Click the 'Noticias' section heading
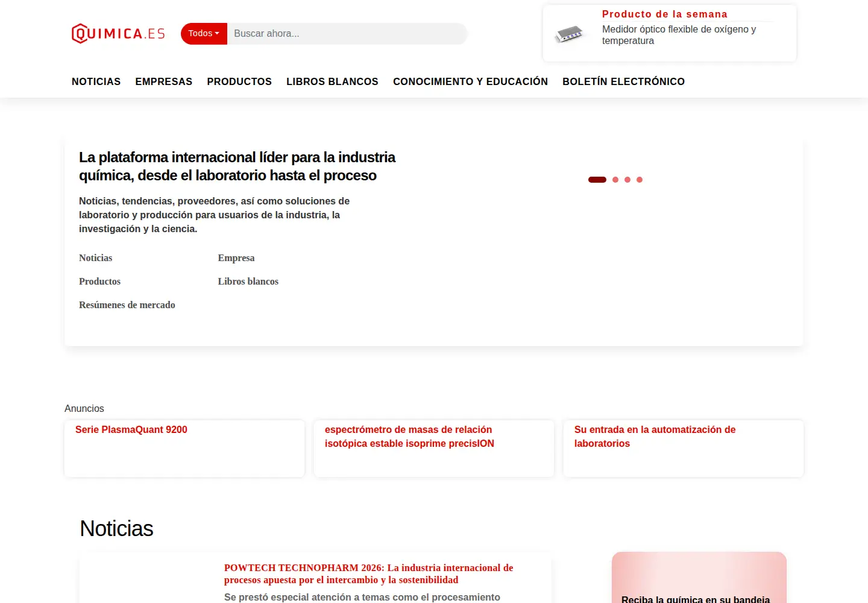868x603 pixels. (x=116, y=528)
